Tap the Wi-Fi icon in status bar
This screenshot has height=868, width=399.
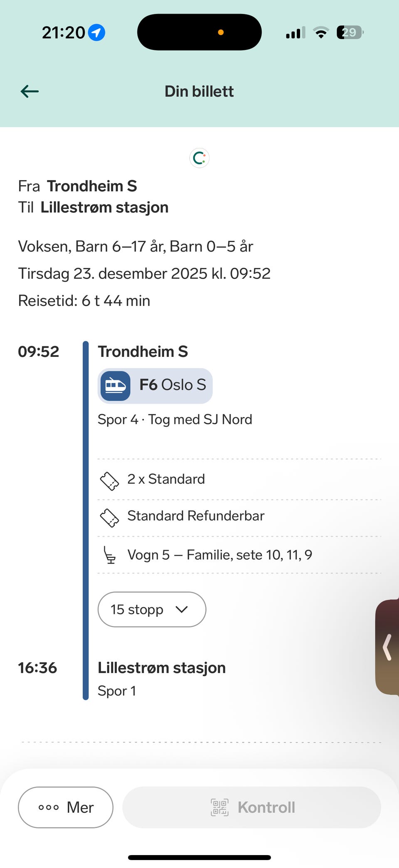(x=320, y=32)
